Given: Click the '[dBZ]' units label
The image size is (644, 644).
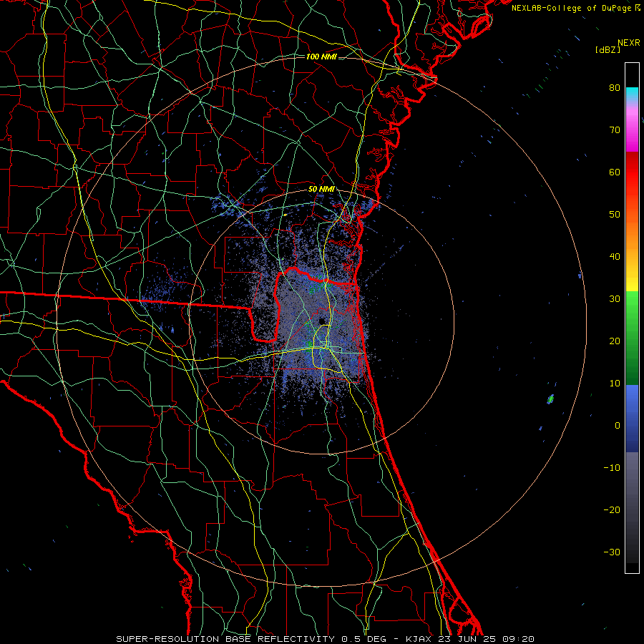Looking at the screenshot, I should 608,50.
